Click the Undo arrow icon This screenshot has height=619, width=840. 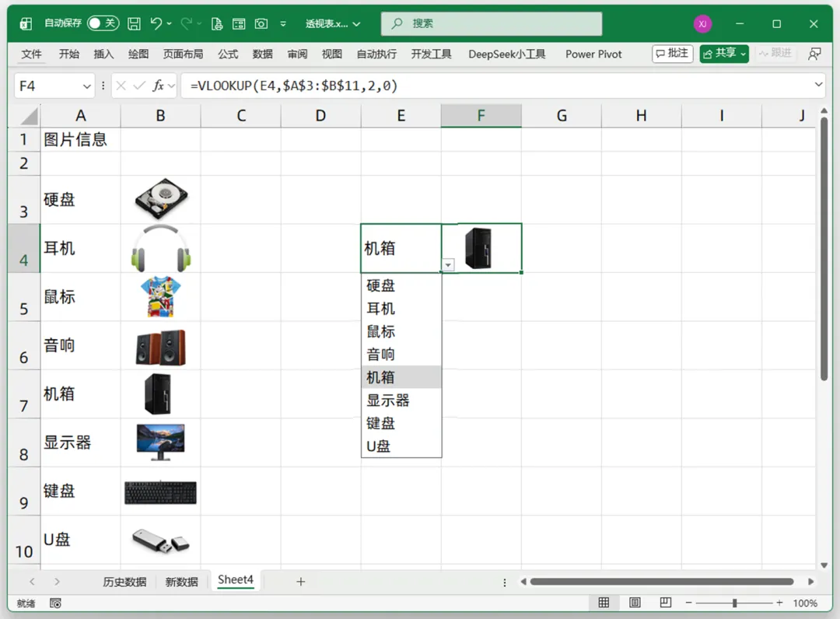pos(156,23)
